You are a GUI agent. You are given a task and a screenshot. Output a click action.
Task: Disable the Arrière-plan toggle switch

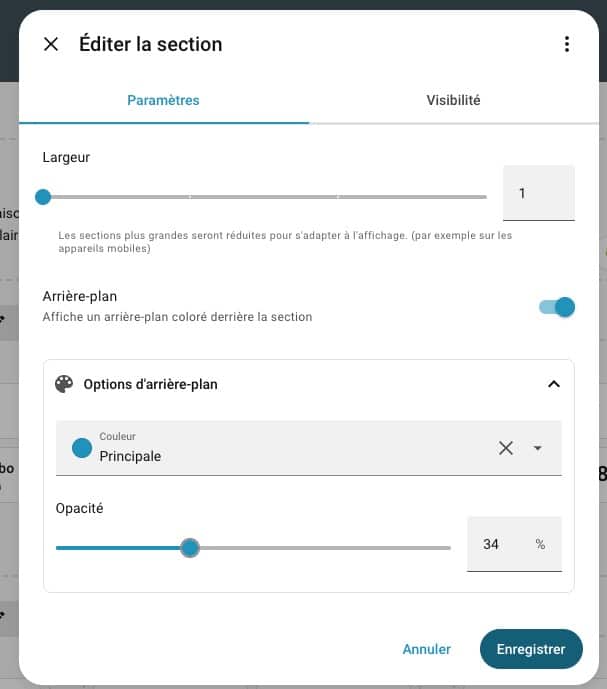pos(557,307)
